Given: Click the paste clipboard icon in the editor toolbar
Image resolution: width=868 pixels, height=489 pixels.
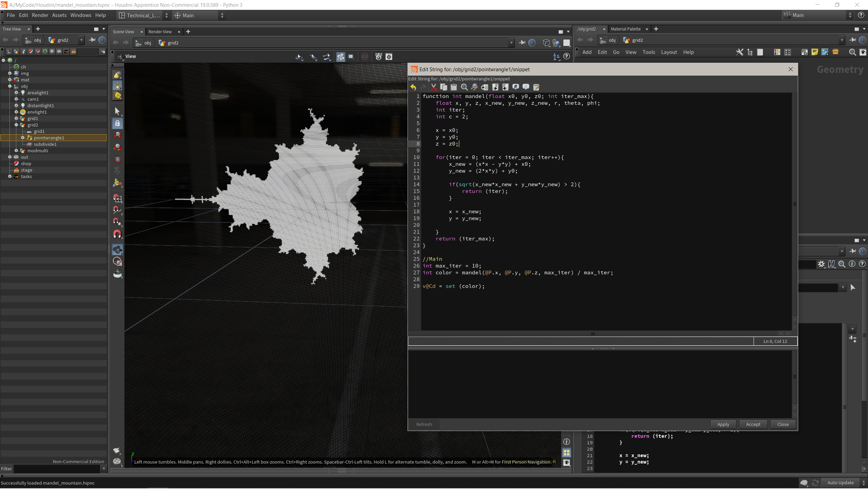Looking at the screenshot, I should point(454,87).
